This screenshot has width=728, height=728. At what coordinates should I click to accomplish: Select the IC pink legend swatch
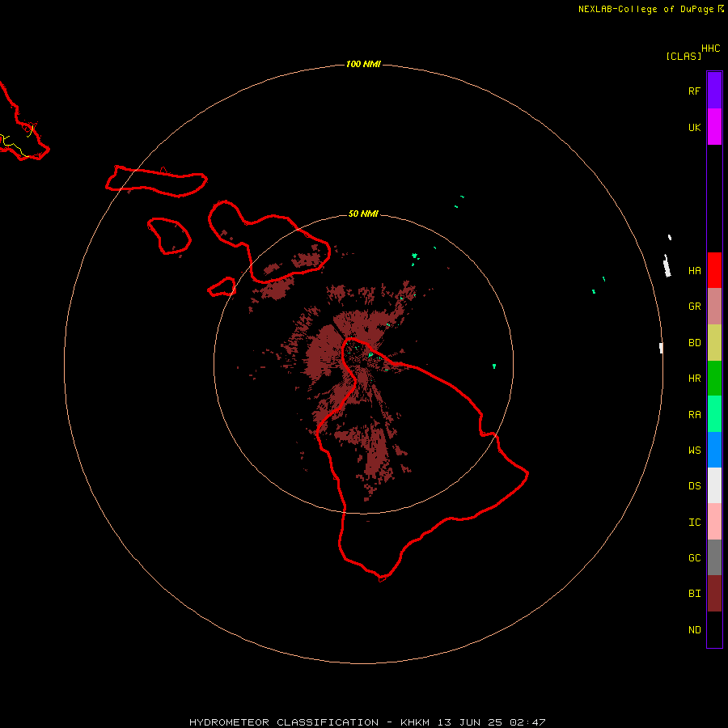(714, 522)
